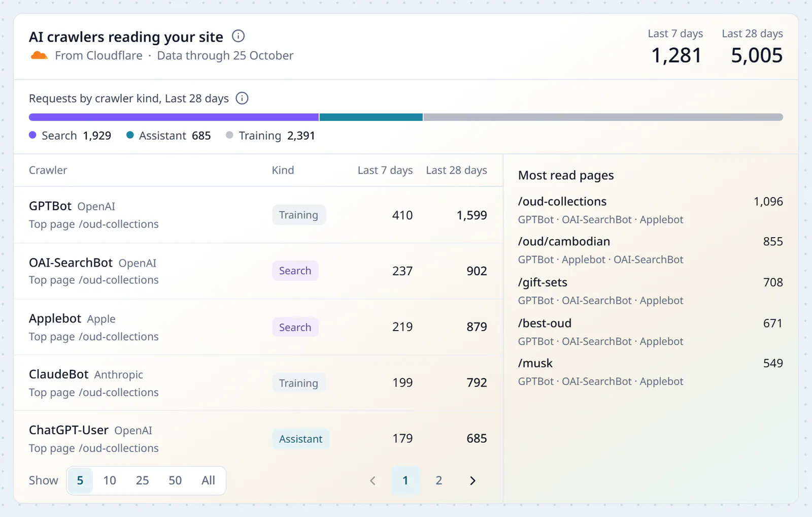Select page 1 in pagination

(x=405, y=480)
